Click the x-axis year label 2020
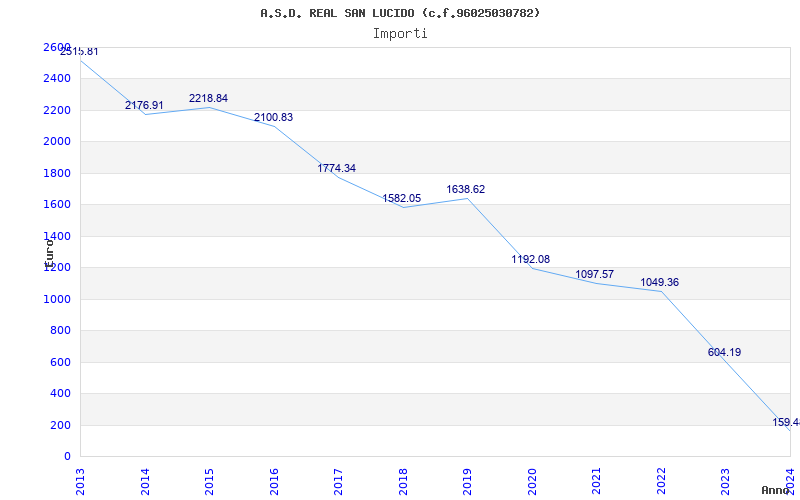Viewport: 800px width, 500px height. tap(532, 482)
